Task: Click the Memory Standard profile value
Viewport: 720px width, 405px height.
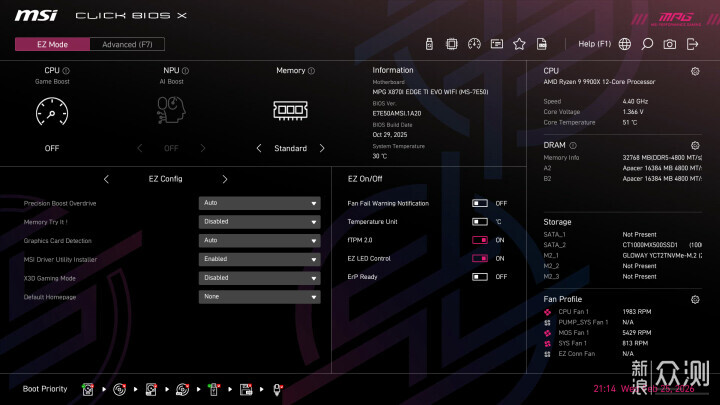Action: (x=290, y=148)
